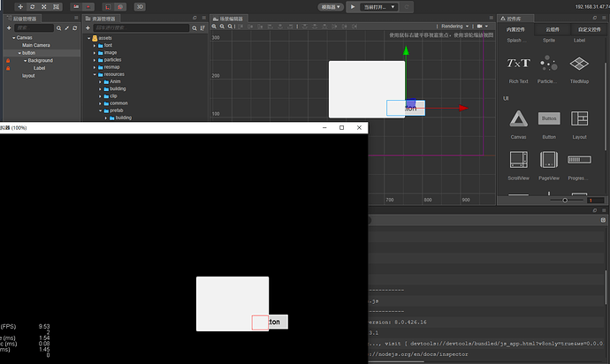Toggle 3D scene view mode
Screen dimensions: 610x364
click(x=140, y=6)
